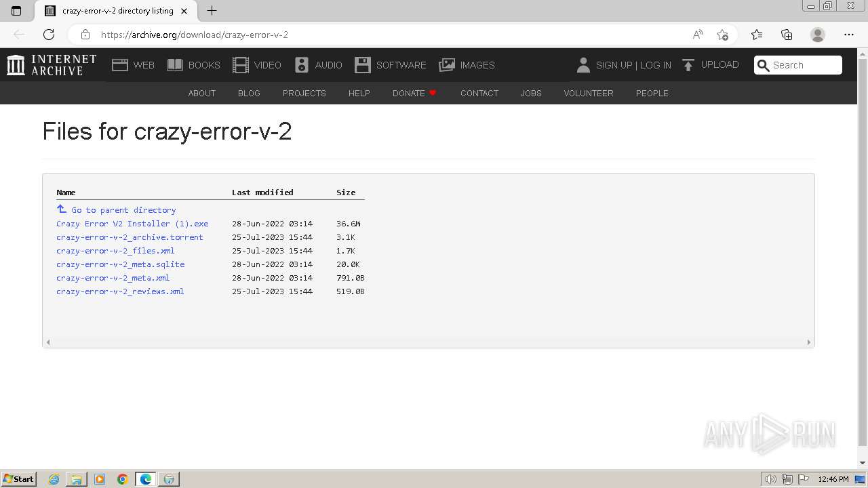The height and width of the screenshot is (488, 868).
Task: Click the Upload arrow icon
Action: pos(688,65)
